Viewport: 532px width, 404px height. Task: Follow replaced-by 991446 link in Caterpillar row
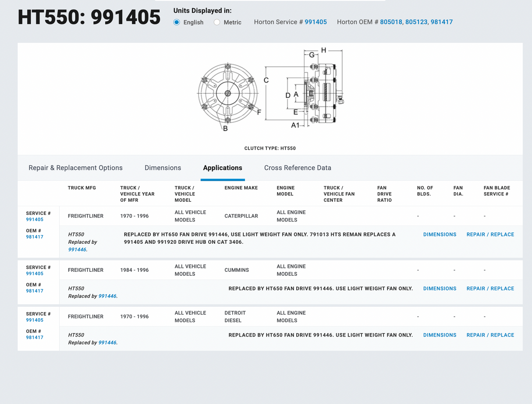pos(77,249)
